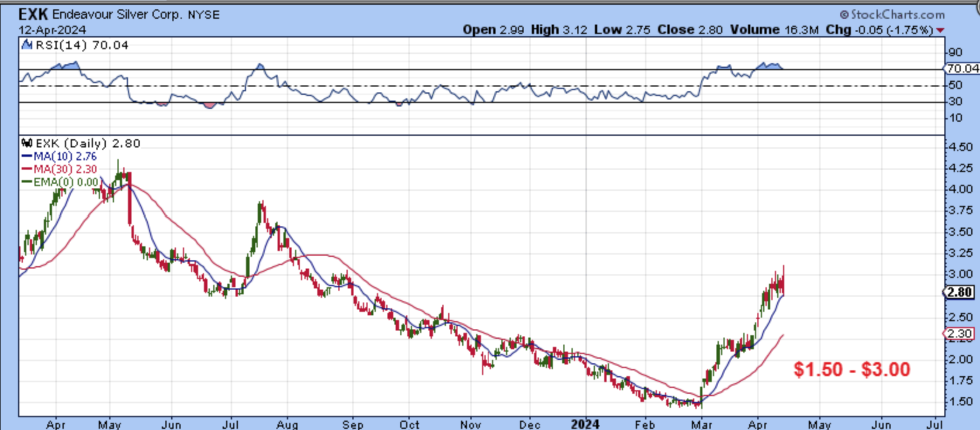This screenshot has width=980, height=430.
Task: Click the Dec label on the time axis
Action: (x=530, y=424)
